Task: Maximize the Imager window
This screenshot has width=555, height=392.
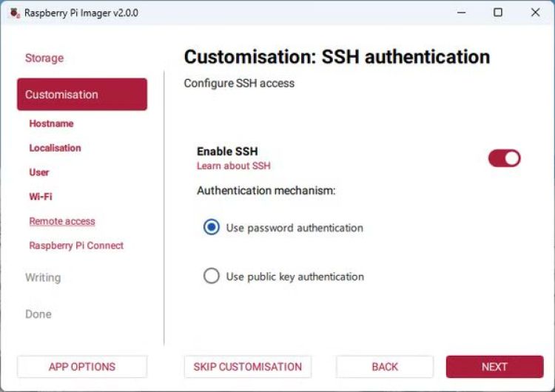Action: 498,13
